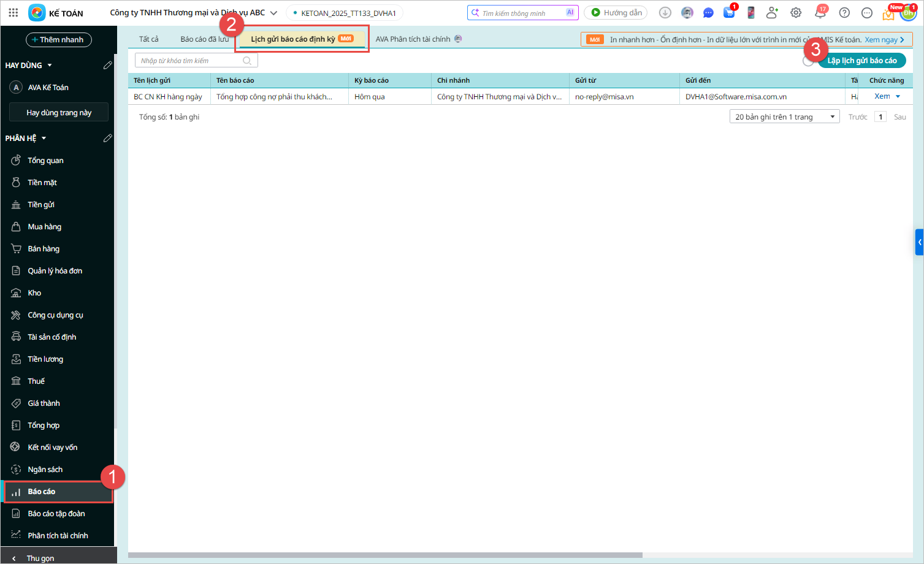Open the app launcher grid icon
The image size is (924, 564).
[13, 12]
